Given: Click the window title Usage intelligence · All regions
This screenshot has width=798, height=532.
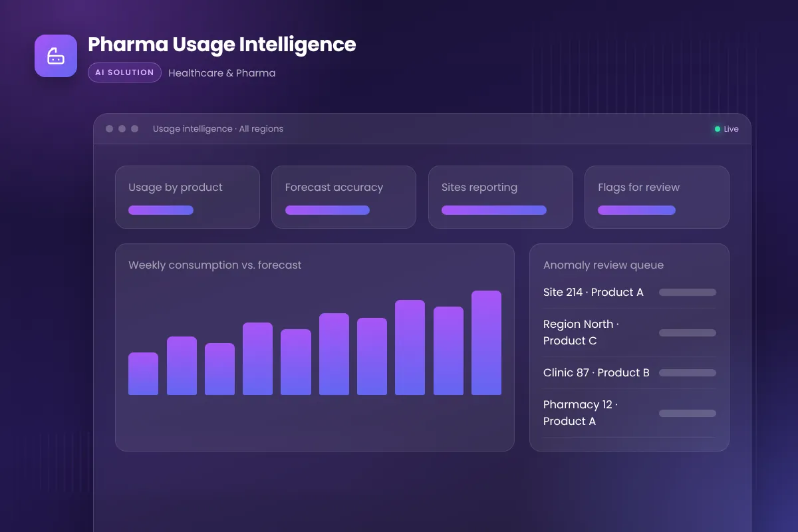Looking at the screenshot, I should (x=218, y=129).
